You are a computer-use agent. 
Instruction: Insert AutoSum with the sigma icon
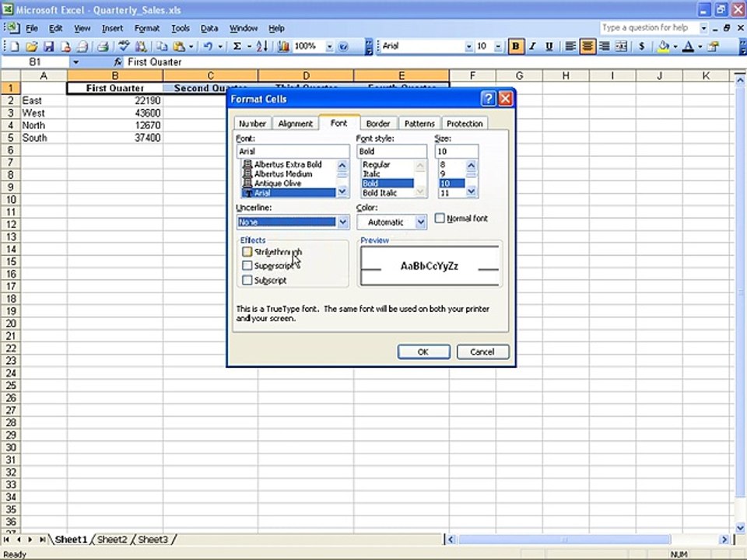pos(237,46)
